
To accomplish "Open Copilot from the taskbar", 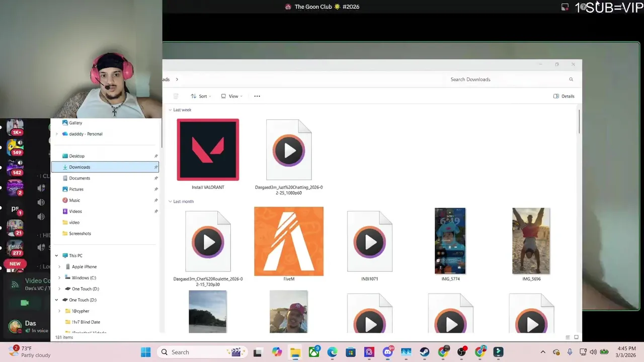I will click(277, 352).
